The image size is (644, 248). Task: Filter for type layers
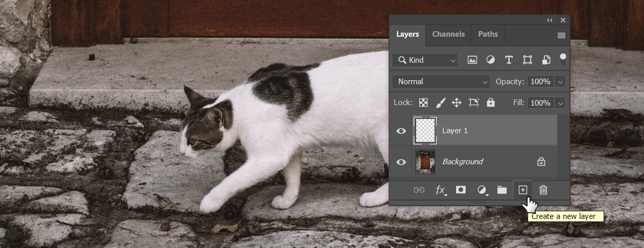tap(509, 60)
